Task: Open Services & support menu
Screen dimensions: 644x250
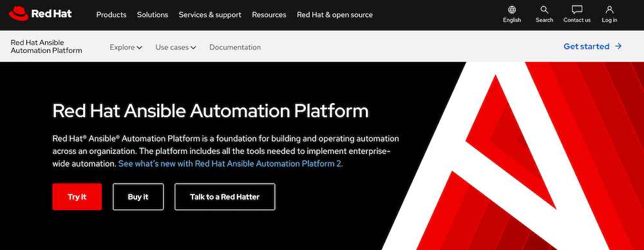Action: [x=210, y=15]
